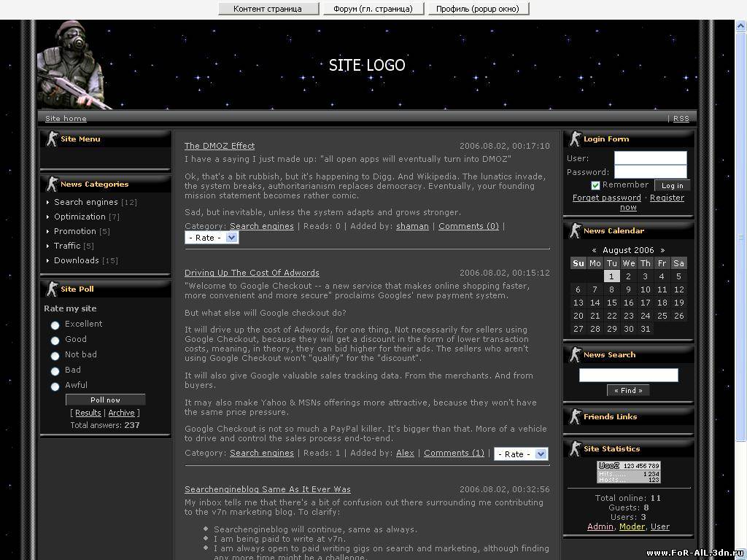This screenshot has height=560, width=747.
Task: Select day 31 in the August 2006 calendar
Action: point(646,329)
